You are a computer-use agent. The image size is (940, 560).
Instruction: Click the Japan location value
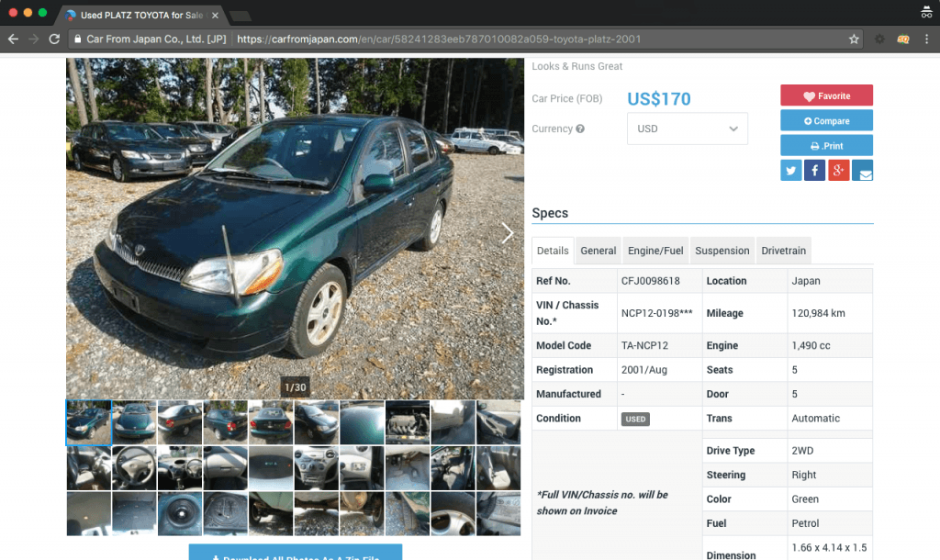coord(806,281)
